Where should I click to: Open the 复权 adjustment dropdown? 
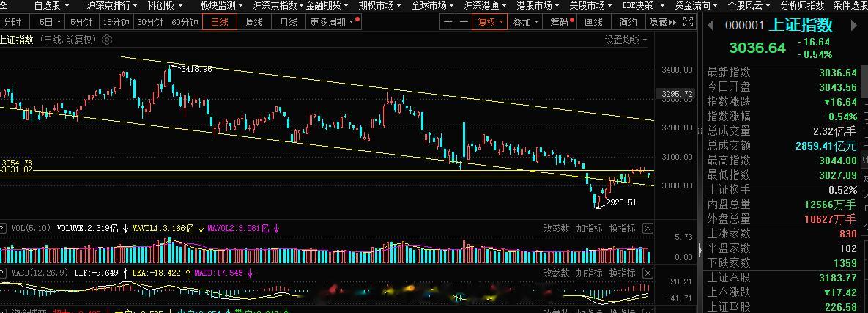click(x=491, y=22)
